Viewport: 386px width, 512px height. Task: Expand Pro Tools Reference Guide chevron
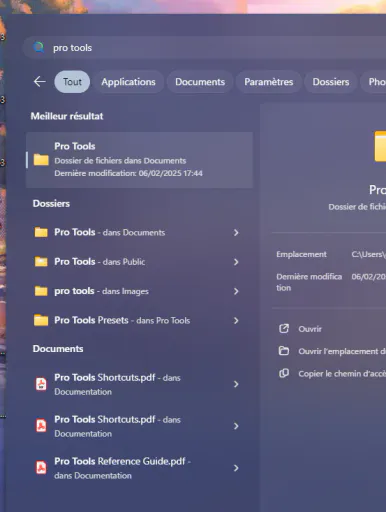tap(236, 468)
